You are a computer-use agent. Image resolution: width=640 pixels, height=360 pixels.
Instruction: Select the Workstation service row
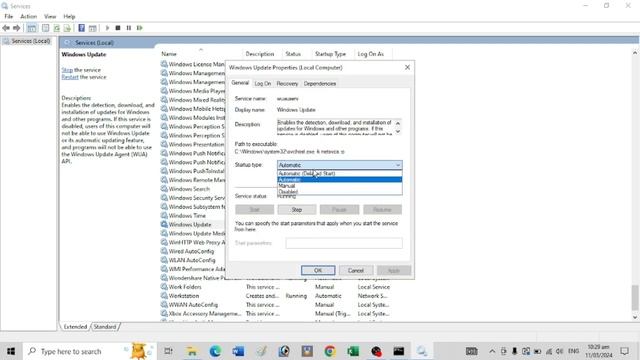[275, 296]
